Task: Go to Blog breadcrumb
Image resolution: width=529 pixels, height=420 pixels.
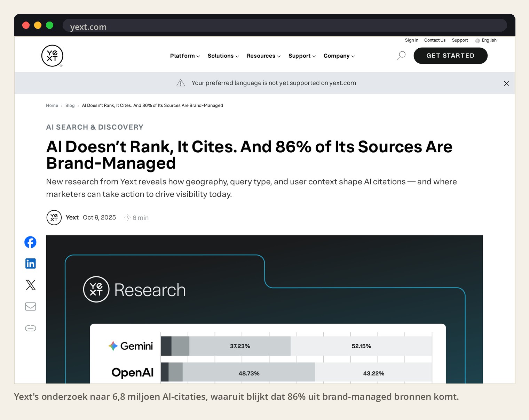Action: [x=70, y=105]
